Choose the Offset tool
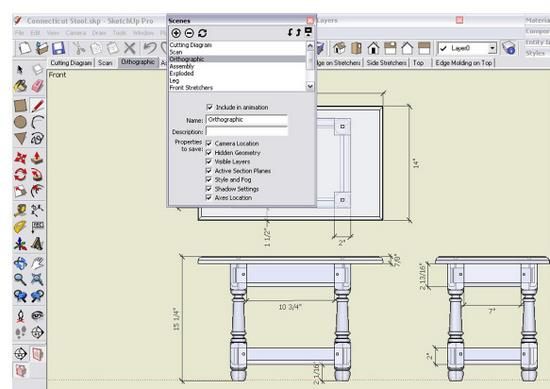Image resolution: width=550 pixels, height=389 pixels. tap(37, 191)
